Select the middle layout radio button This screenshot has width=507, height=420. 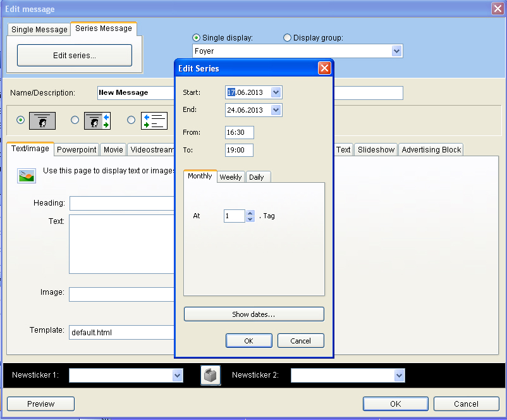coord(75,120)
